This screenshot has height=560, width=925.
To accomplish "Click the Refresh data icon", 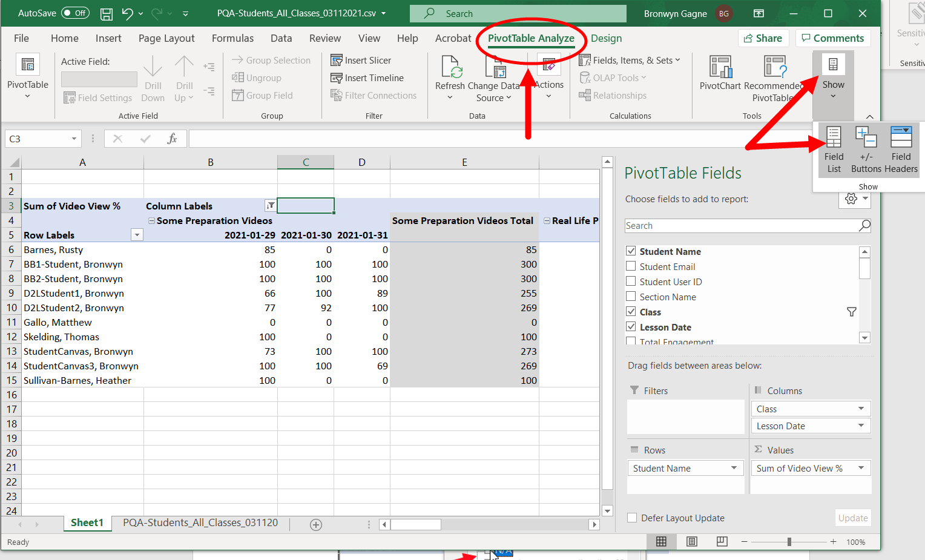I will 450,68.
